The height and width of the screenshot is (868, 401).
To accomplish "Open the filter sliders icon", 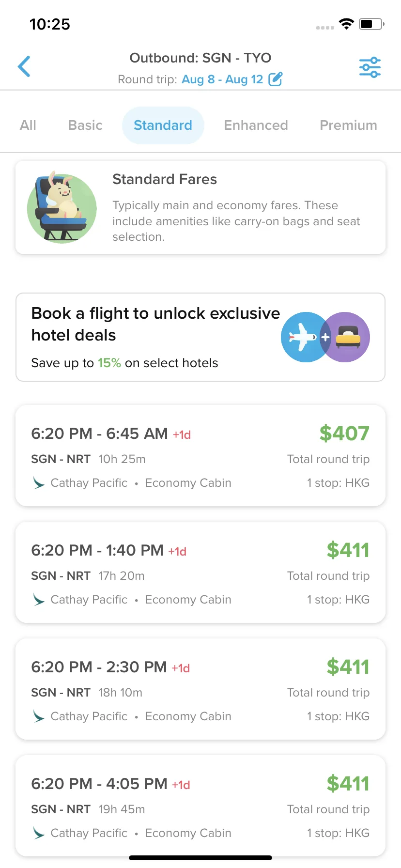I will point(370,67).
